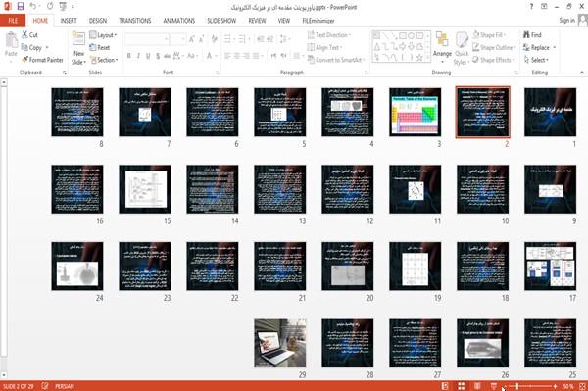The image size is (588, 391).
Task: Open Shape Fill dropdown
Action: tap(489, 35)
